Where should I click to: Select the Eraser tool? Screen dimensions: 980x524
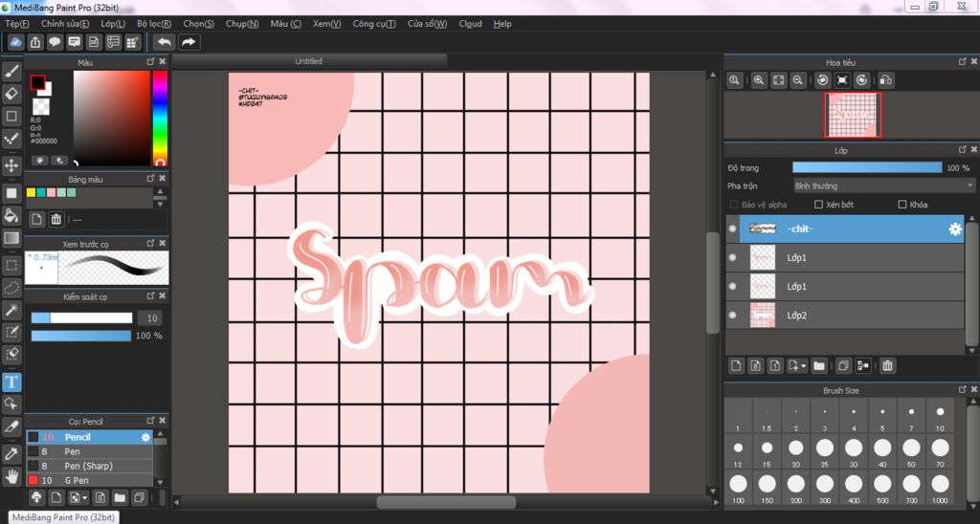coord(11,94)
